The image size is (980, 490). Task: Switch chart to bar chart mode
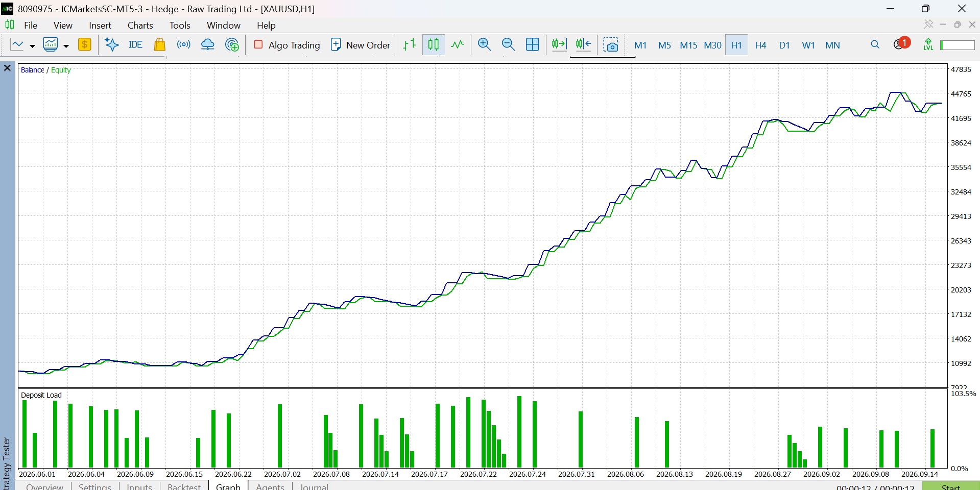coord(410,45)
